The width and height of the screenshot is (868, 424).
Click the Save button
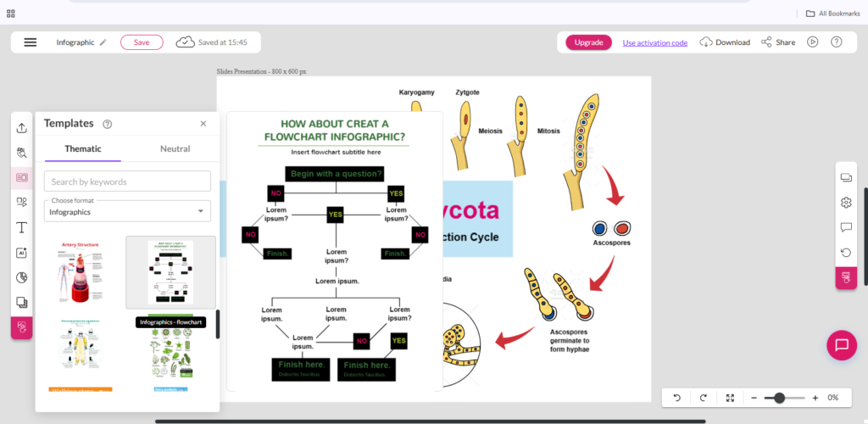coord(142,42)
